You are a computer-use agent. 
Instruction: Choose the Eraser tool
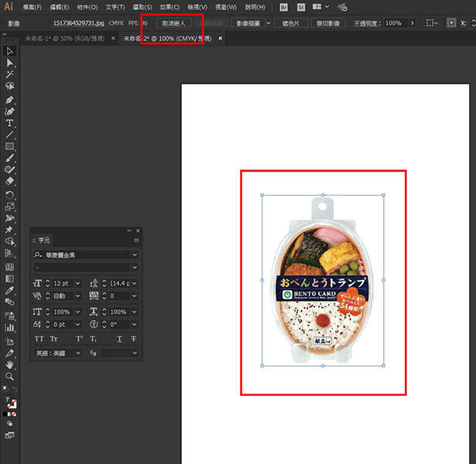(10, 181)
